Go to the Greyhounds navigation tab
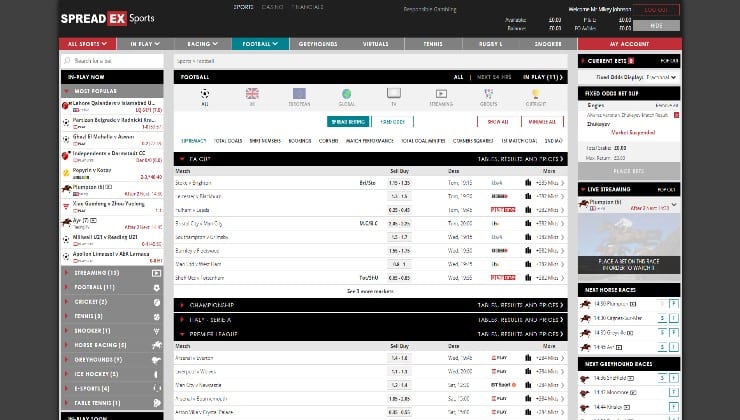 tap(318, 44)
